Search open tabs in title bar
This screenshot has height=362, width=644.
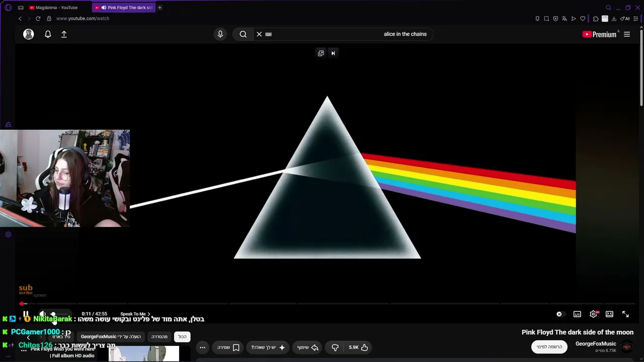click(608, 8)
